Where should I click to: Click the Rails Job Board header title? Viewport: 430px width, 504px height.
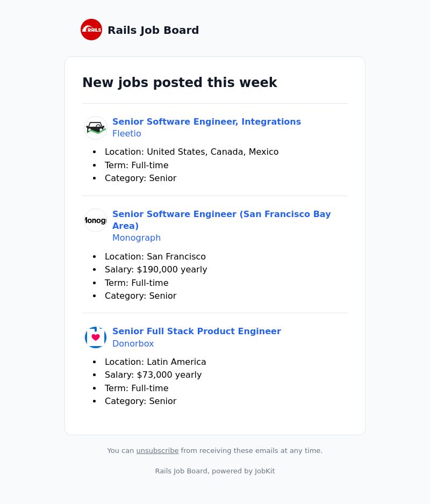point(153,30)
